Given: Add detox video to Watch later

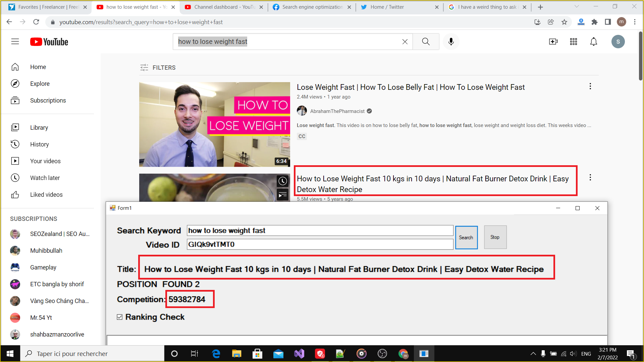Looking at the screenshot, I should [x=283, y=181].
